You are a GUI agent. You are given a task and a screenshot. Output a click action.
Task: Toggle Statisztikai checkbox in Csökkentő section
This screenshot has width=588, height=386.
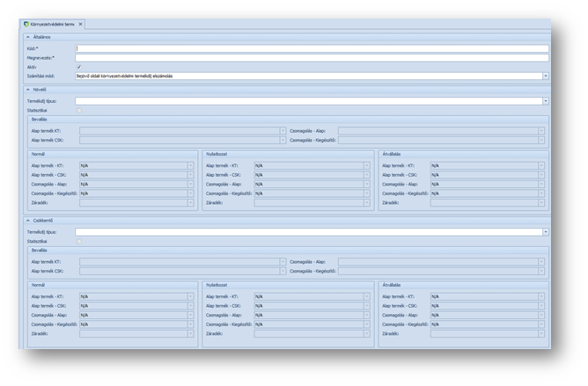pyautogui.click(x=78, y=241)
